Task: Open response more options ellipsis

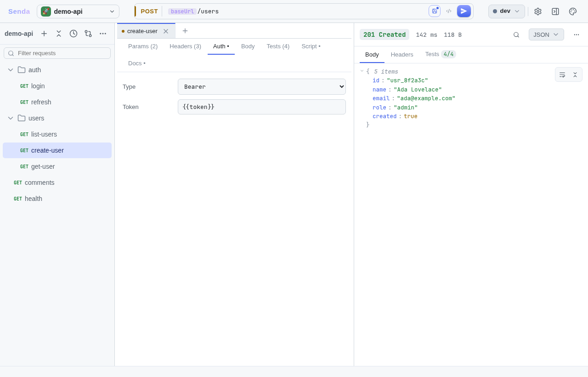Action: [x=577, y=34]
